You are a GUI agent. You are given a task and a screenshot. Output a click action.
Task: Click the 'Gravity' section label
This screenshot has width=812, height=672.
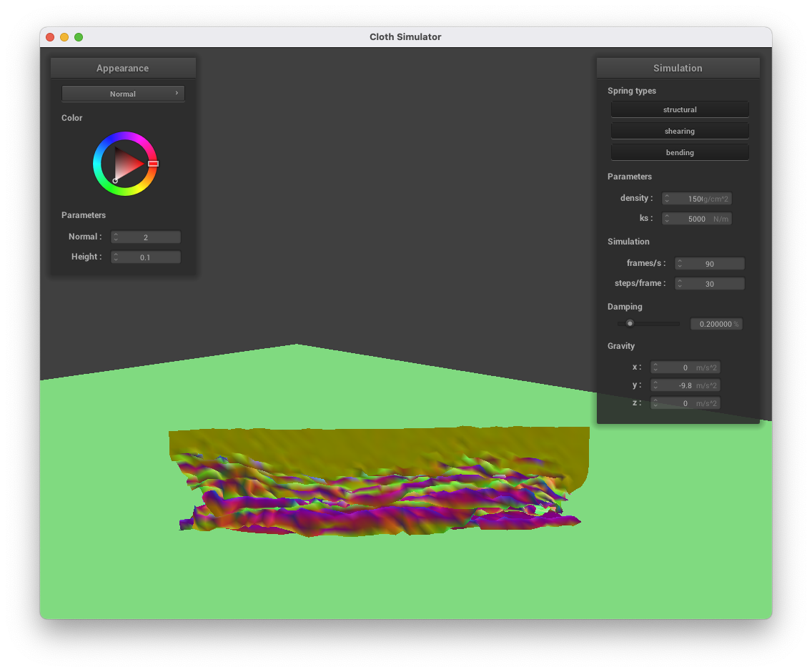click(x=621, y=346)
